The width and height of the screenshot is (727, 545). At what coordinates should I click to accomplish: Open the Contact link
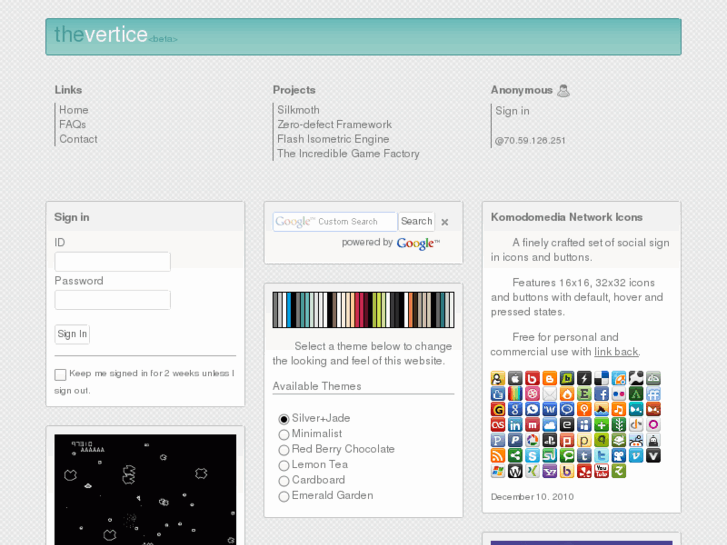(78, 139)
